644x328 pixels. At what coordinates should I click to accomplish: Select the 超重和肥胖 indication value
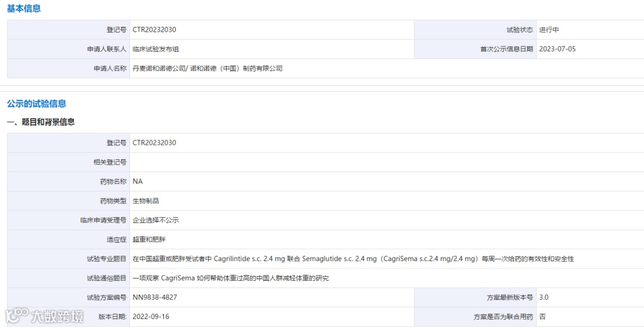(x=149, y=239)
